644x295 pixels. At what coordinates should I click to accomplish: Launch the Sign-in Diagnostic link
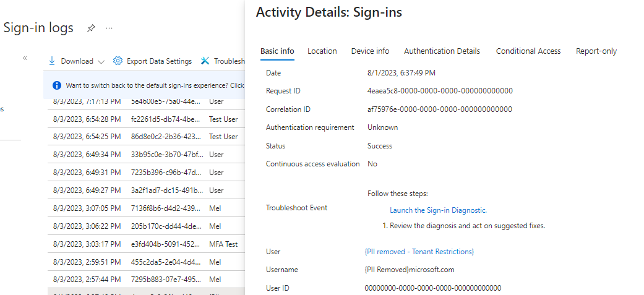tap(438, 210)
